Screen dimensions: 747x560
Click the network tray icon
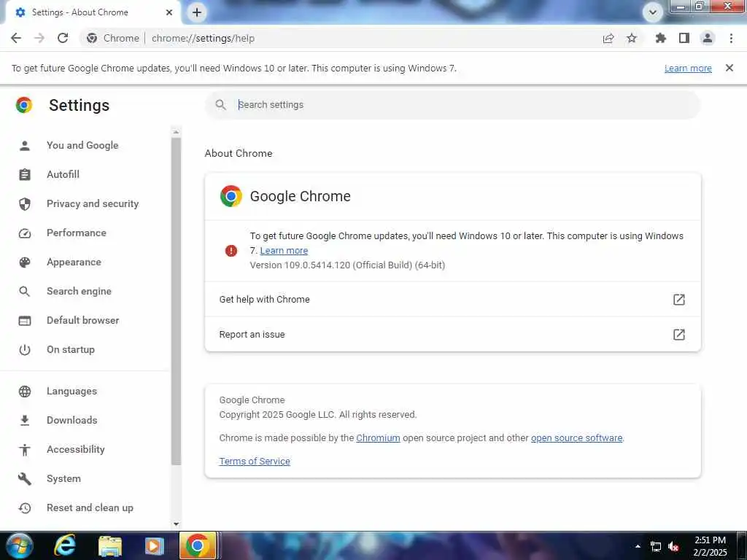tap(656, 546)
